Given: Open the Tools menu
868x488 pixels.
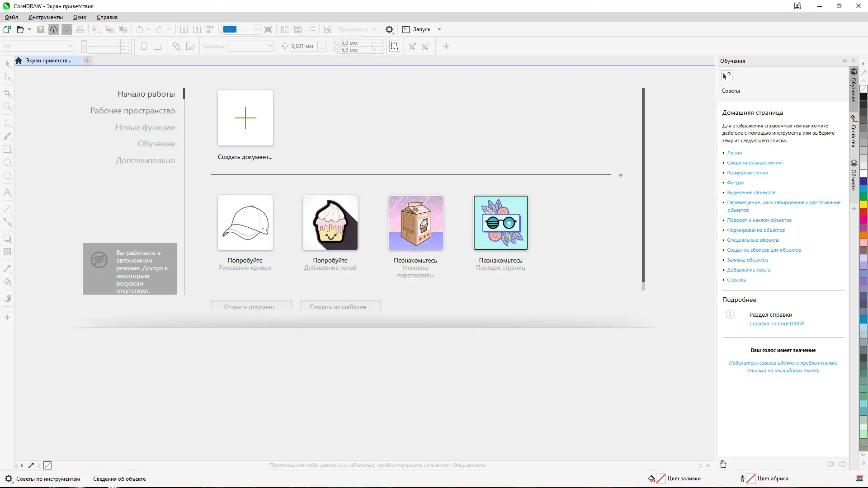Looking at the screenshot, I should pyautogui.click(x=45, y=17).
